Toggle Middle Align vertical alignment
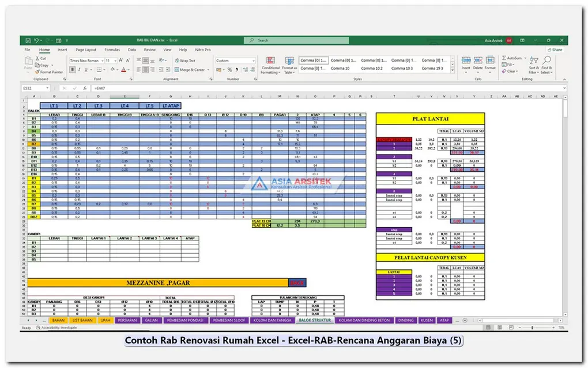Viewport: 588px width, 368px height. (145, 61)
